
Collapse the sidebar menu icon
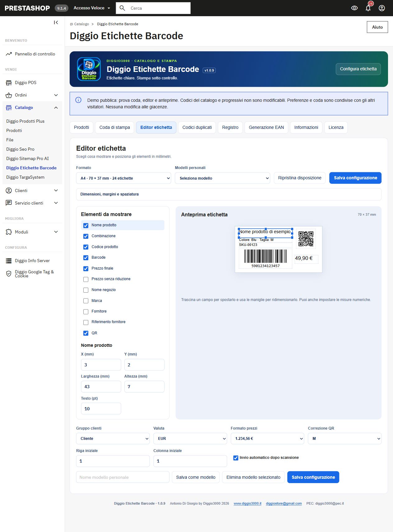point(56,22)
